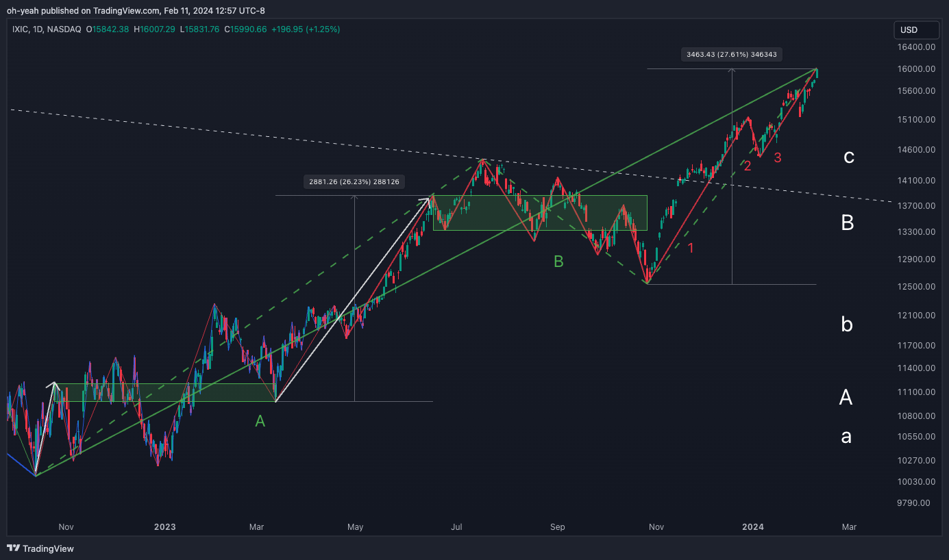
Task: Click the red wave label 3
Action: 778,158
